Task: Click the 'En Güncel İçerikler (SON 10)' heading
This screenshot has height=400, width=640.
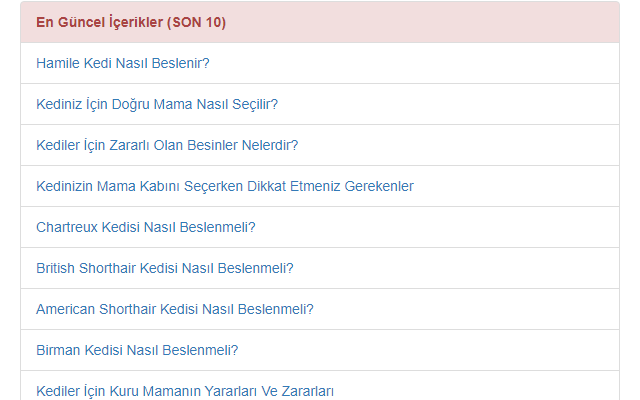Action: tap(131, 22)
